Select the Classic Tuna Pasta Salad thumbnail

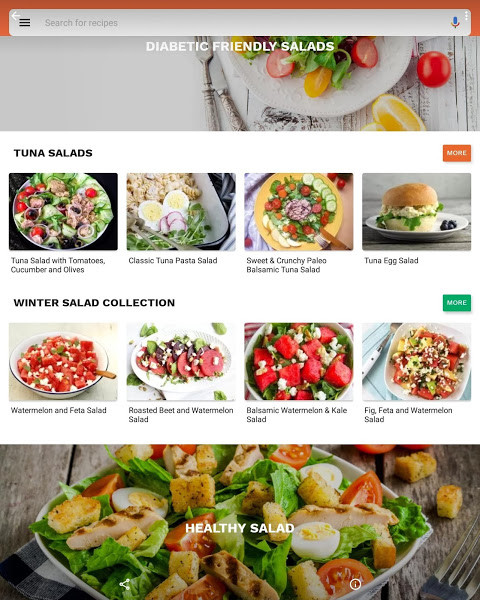[x=181, y=212]
